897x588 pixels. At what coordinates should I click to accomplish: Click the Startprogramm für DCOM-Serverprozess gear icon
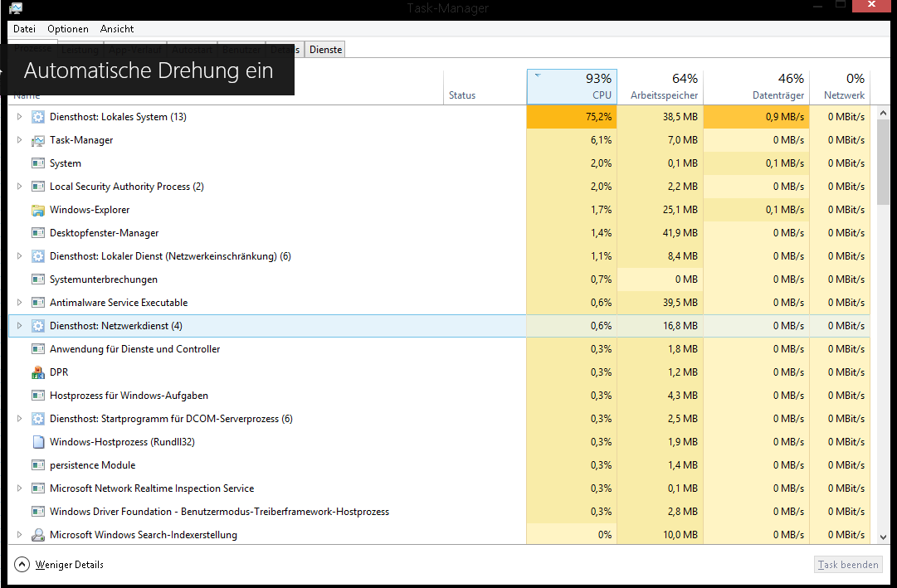[38, 419]
